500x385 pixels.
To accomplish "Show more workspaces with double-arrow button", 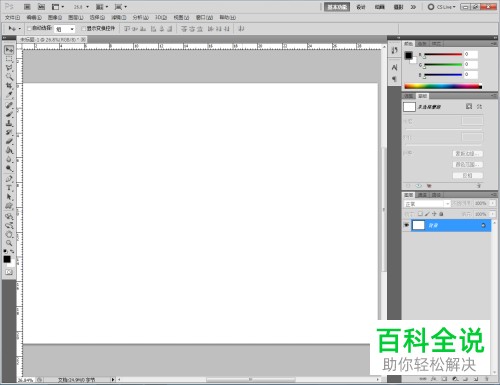I will [413, 7].
